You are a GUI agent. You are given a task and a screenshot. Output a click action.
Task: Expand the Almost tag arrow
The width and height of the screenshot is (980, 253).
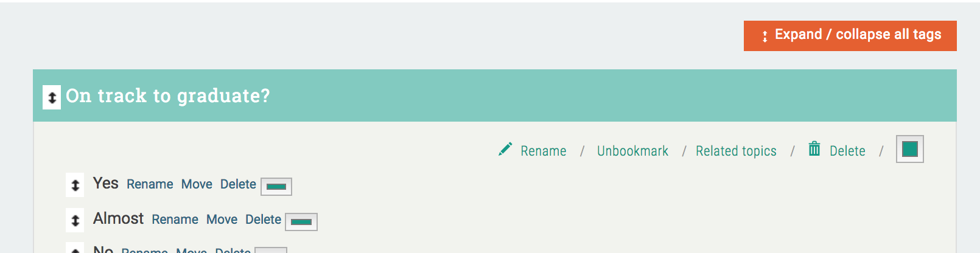[75, 220]
